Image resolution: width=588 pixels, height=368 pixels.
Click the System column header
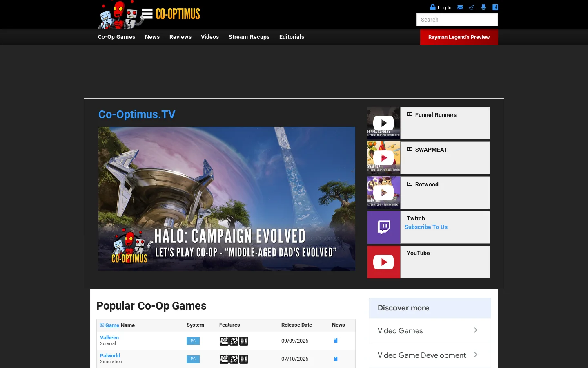pyautogui.click(x=195, y=325)
